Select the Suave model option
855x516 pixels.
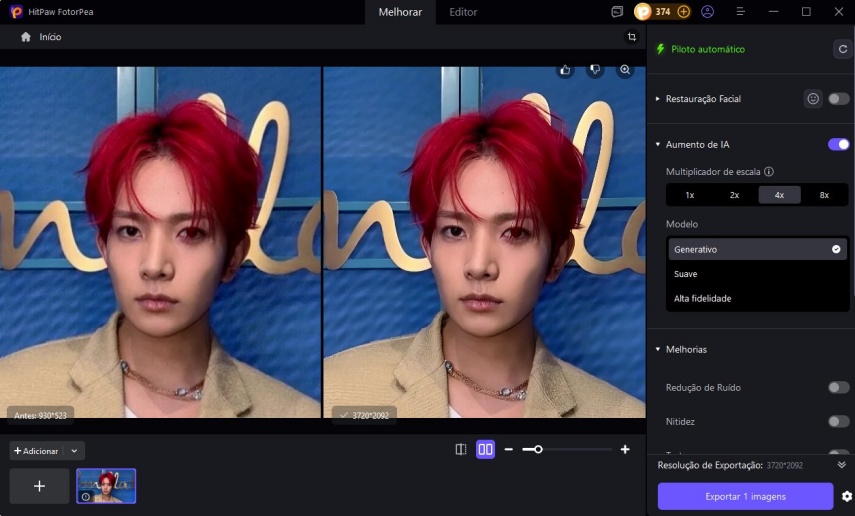pyautogui.click(x=686, y=274)
